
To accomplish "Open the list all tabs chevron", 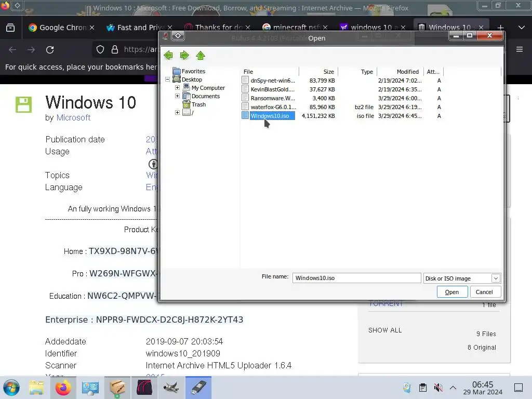I will 522,28.
